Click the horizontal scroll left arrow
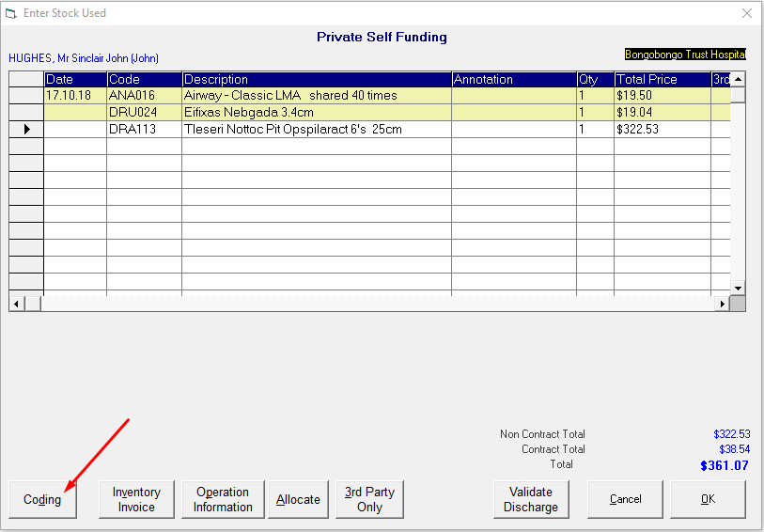 point(17,304)
